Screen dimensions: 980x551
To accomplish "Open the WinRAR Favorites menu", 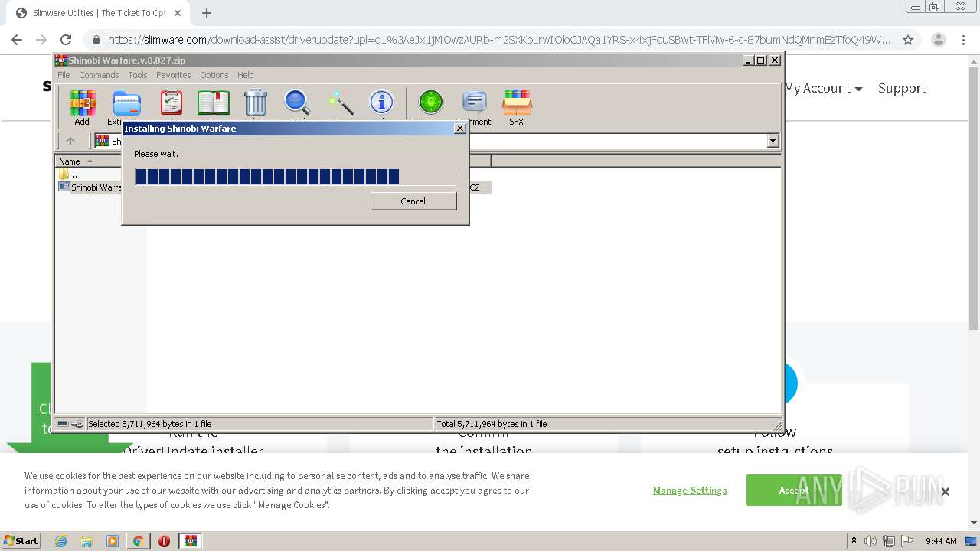I will pyautogui.click(x=174, y=75).
